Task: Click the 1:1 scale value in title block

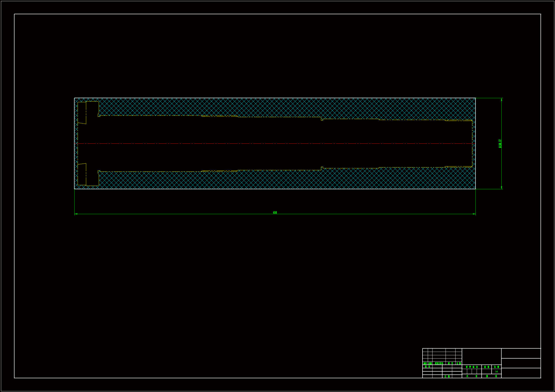Action: [x=497, y=371]
